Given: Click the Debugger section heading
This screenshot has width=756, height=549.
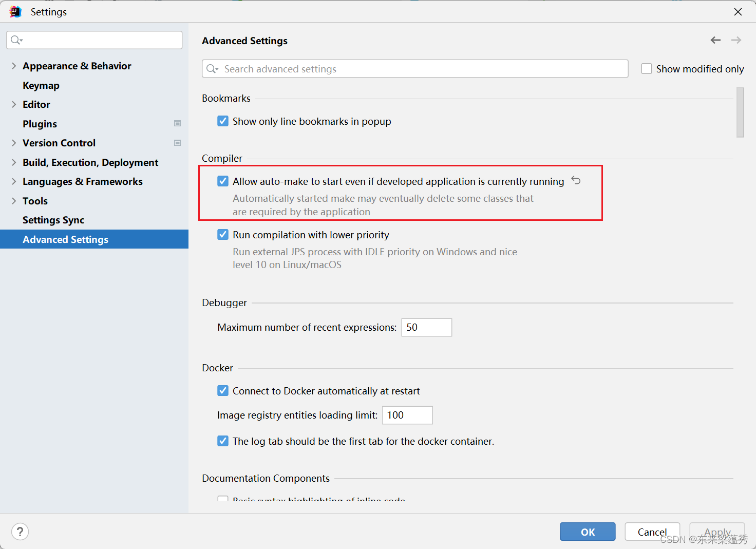Looking at the screenshot, I should coord(224,302).
